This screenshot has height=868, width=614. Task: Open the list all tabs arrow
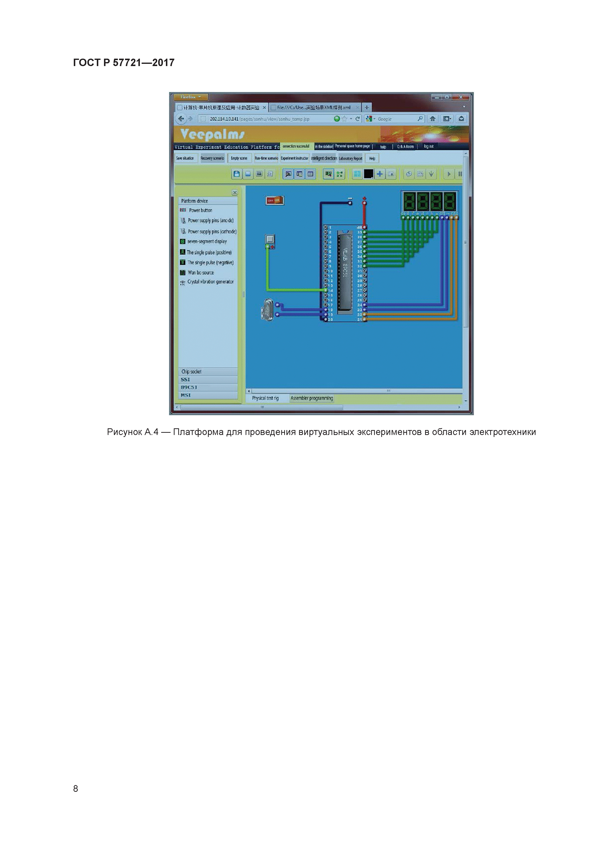point(464,107)
